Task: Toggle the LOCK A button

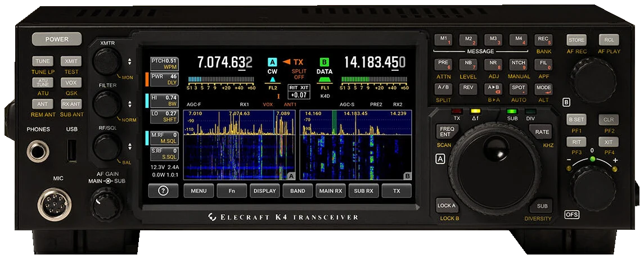Action: [447, 206]
